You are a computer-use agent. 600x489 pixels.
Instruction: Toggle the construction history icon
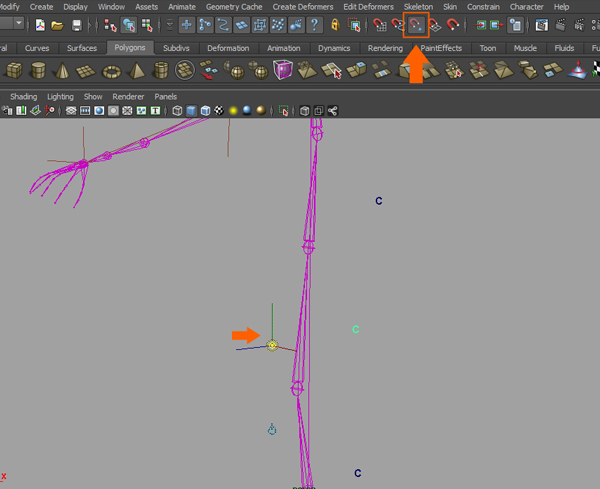[x=515, y=25]
